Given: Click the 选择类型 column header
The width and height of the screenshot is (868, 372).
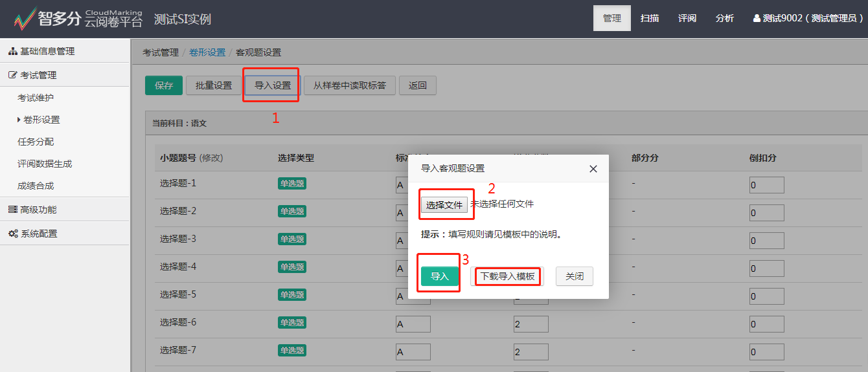Looking at the screenshot, I should [296, 158].
